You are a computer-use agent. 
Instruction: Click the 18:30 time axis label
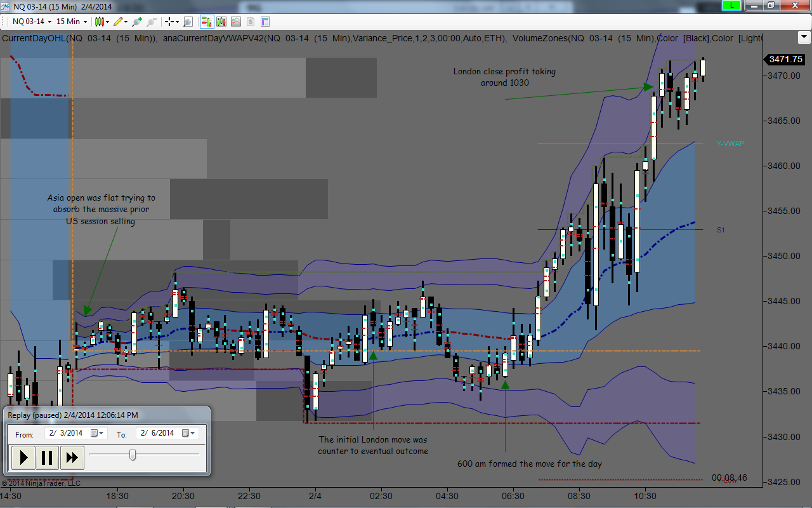click(x=117, y=496)
